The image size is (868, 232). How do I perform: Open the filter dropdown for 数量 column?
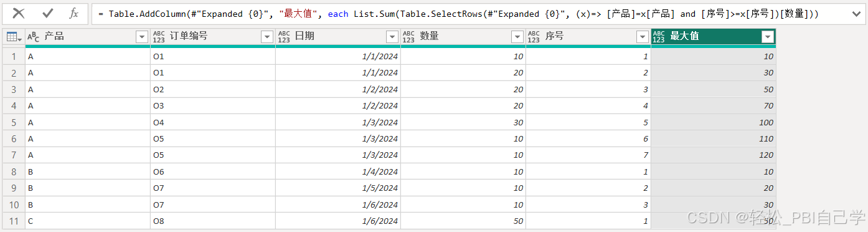pyautogui.click(x=517, y=37)
